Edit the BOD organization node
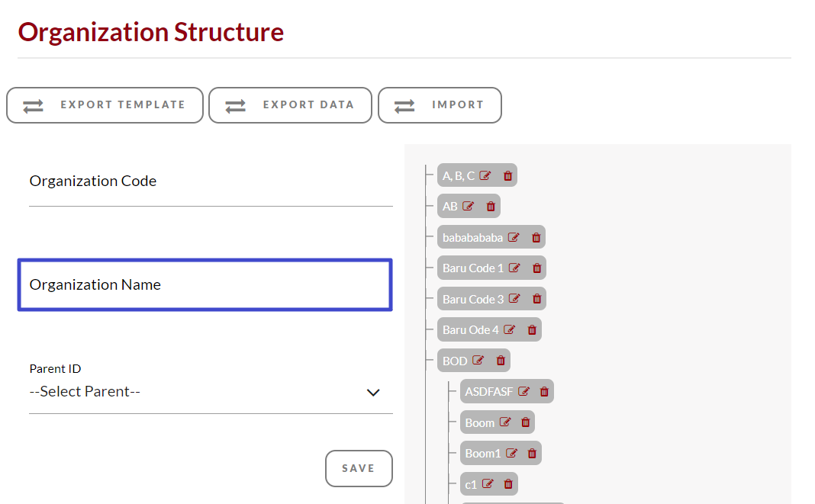Screen dimensions: 815x504 pos(478,361)
